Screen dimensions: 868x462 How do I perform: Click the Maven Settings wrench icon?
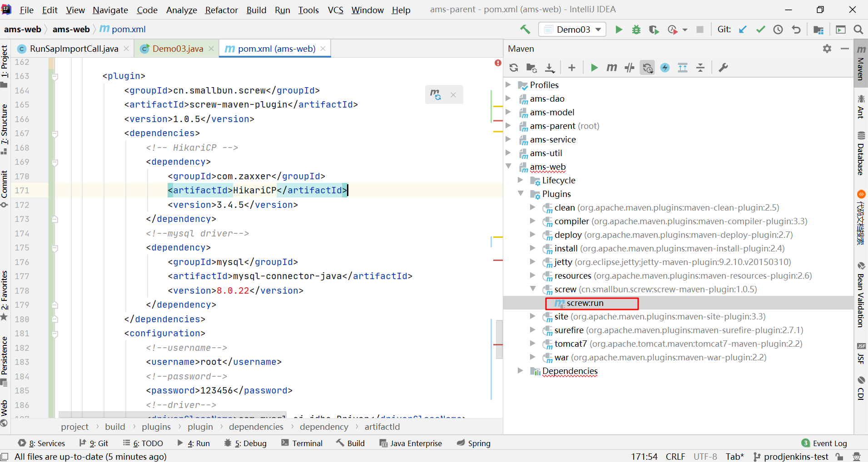[x=723, y=68]
